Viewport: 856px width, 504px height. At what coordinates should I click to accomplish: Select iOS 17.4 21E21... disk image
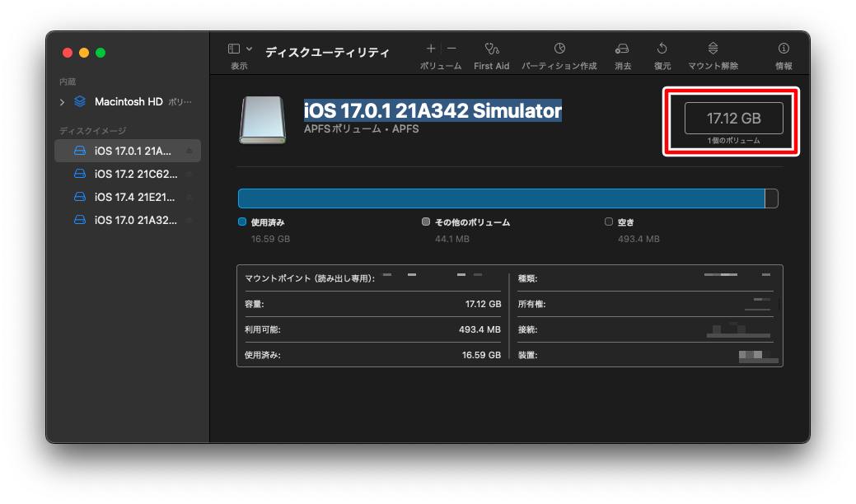128,197
